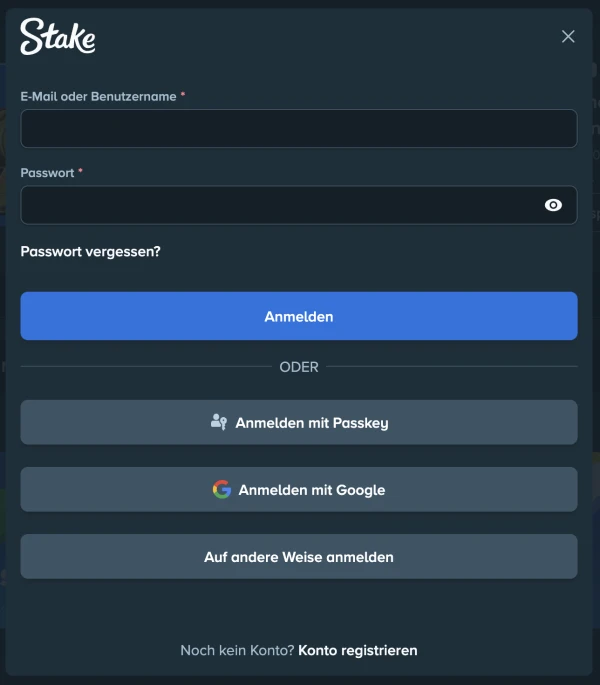The width and height of the screenshot is (600, 685).
Task: Click the red asterisk beside Passwort label
Action: [x=81, y=172]
